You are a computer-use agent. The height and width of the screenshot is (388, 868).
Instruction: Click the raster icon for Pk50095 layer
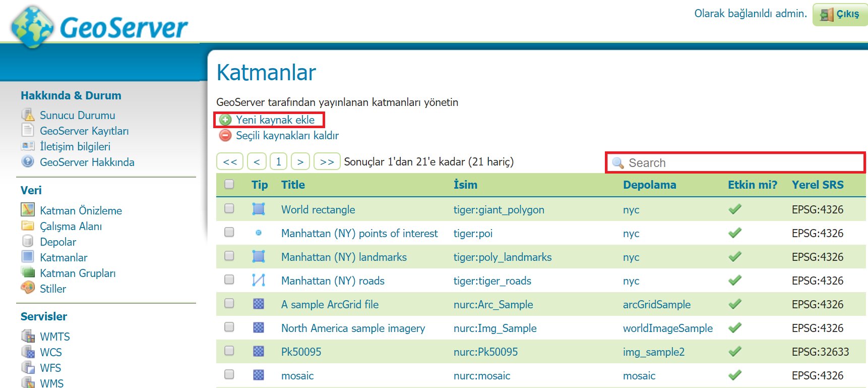(x=259, y=351)
